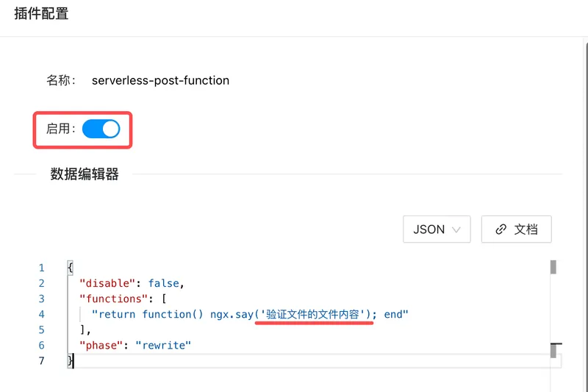Screen dimensions: 588x392
Task: Click the "phase" key in editor
Action: tap(101, 345)
